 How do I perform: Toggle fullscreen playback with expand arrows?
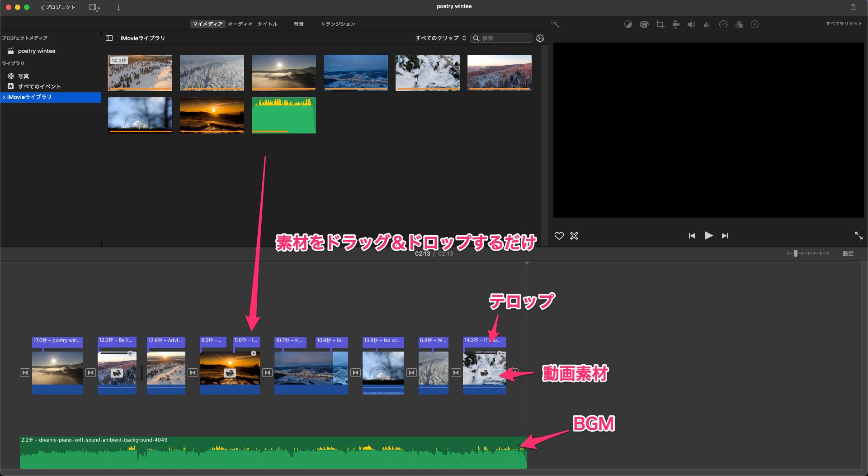coord(858,235)
